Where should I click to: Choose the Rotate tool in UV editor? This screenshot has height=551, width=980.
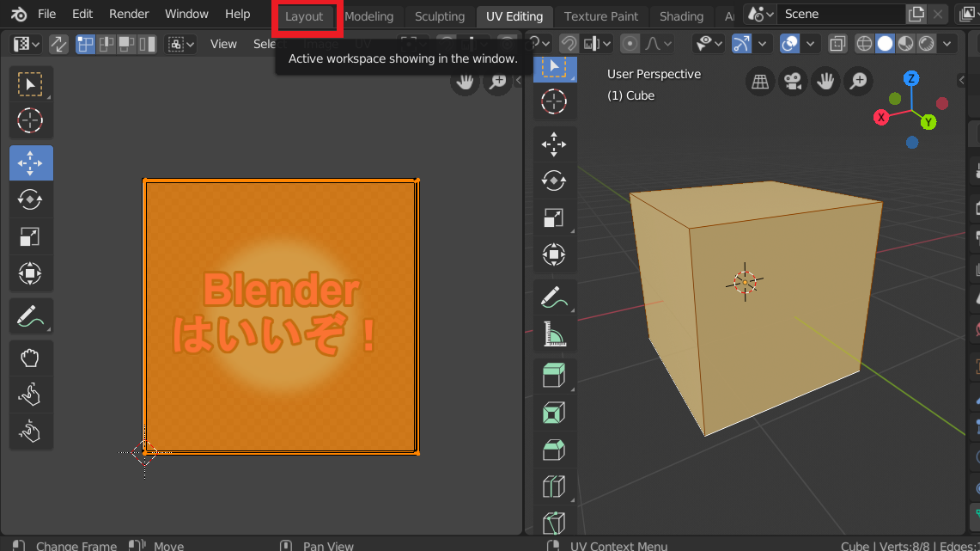tap(30, 199)
